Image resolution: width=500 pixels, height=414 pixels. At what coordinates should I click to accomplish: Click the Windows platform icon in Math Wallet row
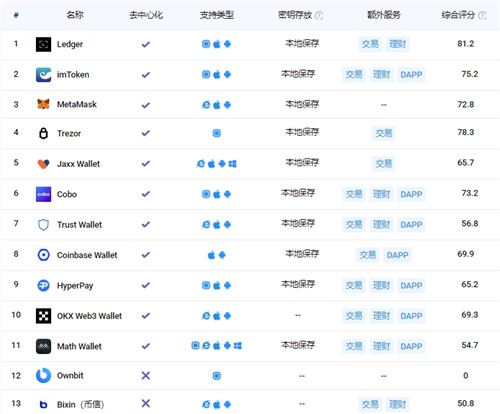point(238,346)
